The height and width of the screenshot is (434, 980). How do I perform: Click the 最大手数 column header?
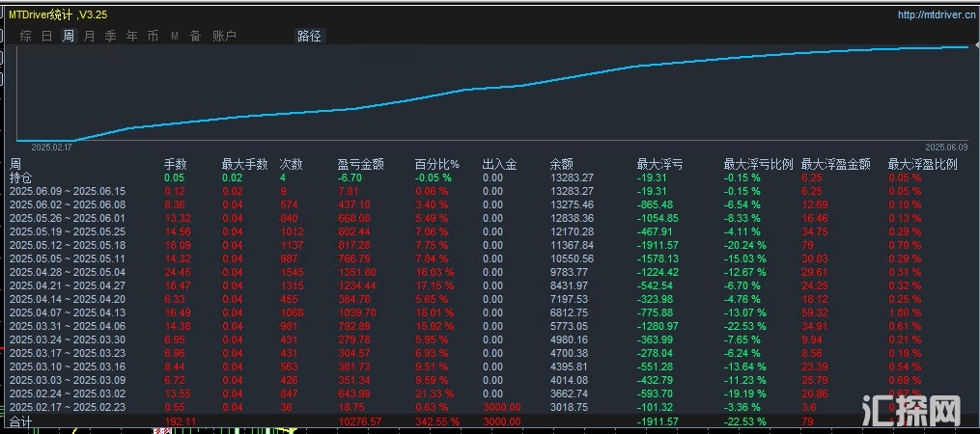pyautogui.click(x=245, y=164)
